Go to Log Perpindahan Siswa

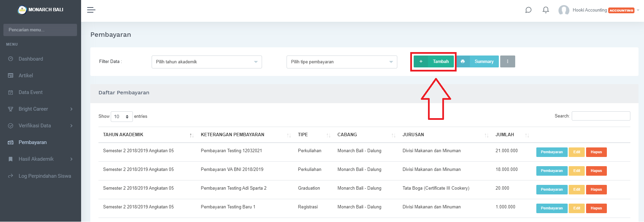click(45, 176)
